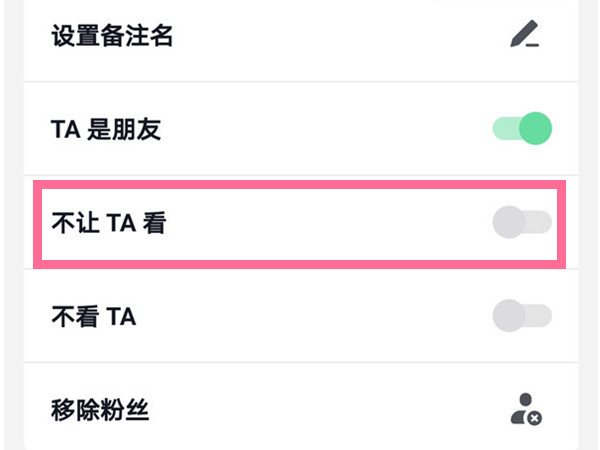Click the remove-user icon beside 移除粉丝
The image size is (600, 450).
525,408
